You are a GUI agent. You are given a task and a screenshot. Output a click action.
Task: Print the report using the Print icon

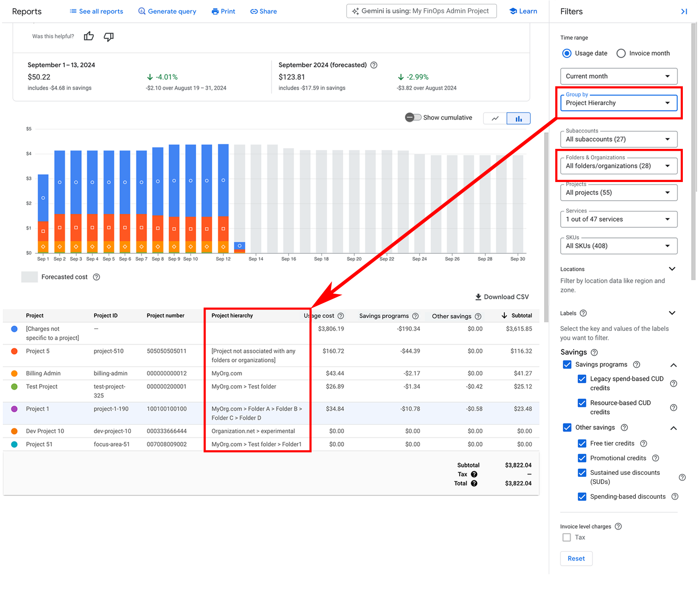point(223,11)
